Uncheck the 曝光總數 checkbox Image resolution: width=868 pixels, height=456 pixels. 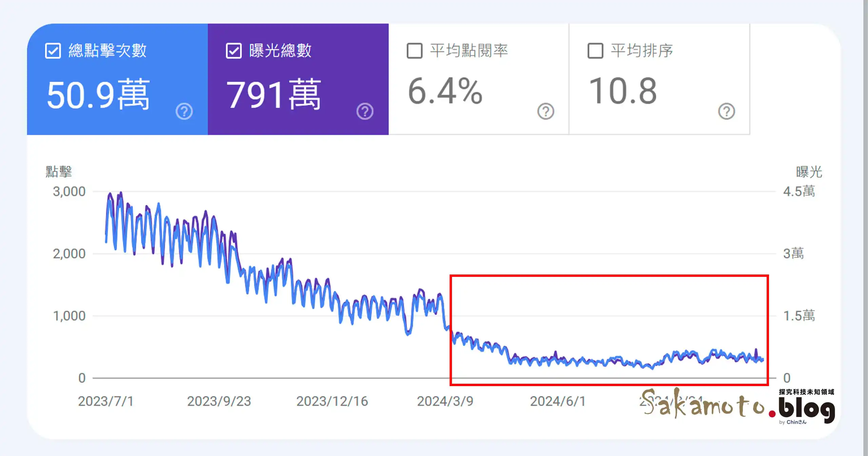click(x=234, y=51)
